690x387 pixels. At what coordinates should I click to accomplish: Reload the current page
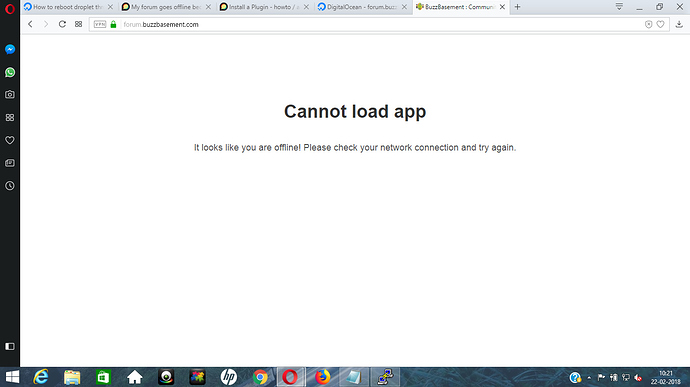coord(62,24)
